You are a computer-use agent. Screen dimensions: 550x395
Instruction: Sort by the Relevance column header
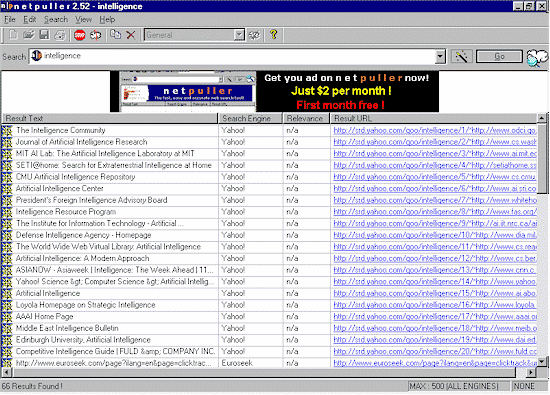point(307,119)
